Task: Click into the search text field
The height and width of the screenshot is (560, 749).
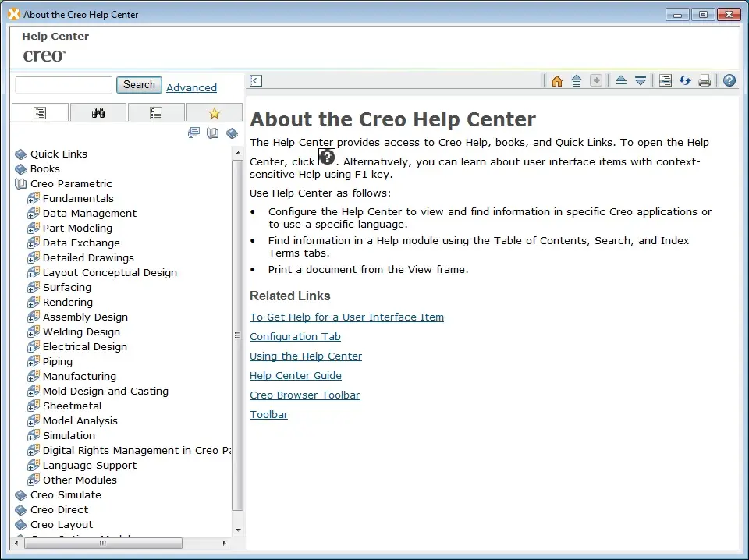Action: tap(63, 85)
